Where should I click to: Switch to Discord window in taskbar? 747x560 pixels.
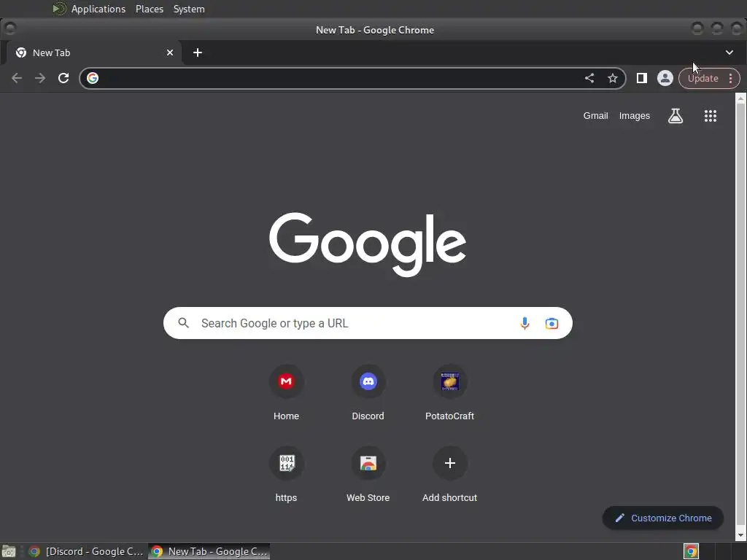click(x=86, y=551)
